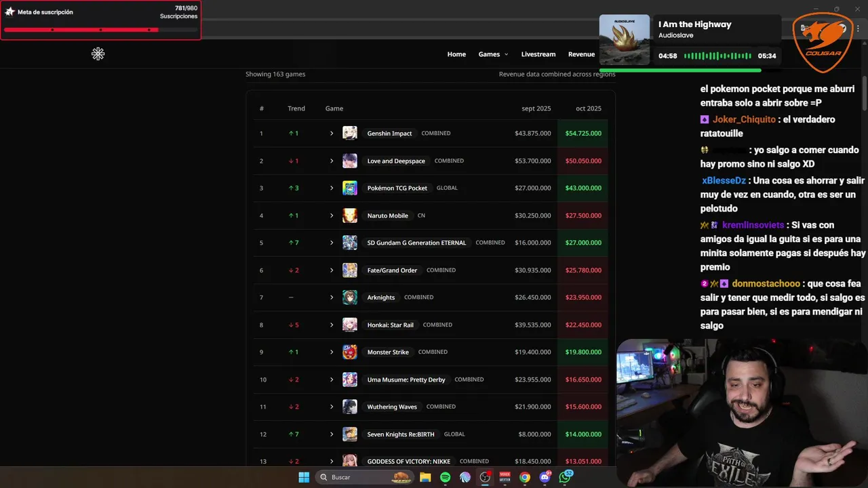Click the chat scrollbar
The height and width of the screenshot is (488, 868).
[865, 95]
